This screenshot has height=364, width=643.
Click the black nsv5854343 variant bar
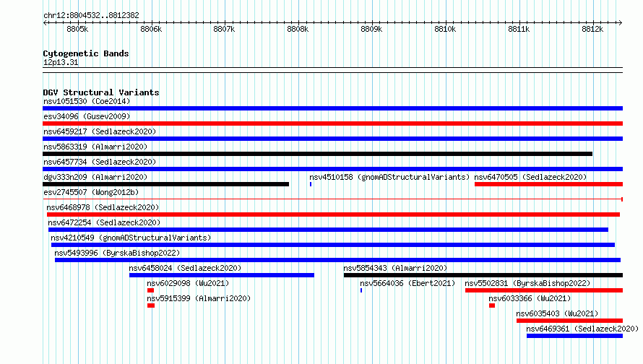tap(483, 275)
